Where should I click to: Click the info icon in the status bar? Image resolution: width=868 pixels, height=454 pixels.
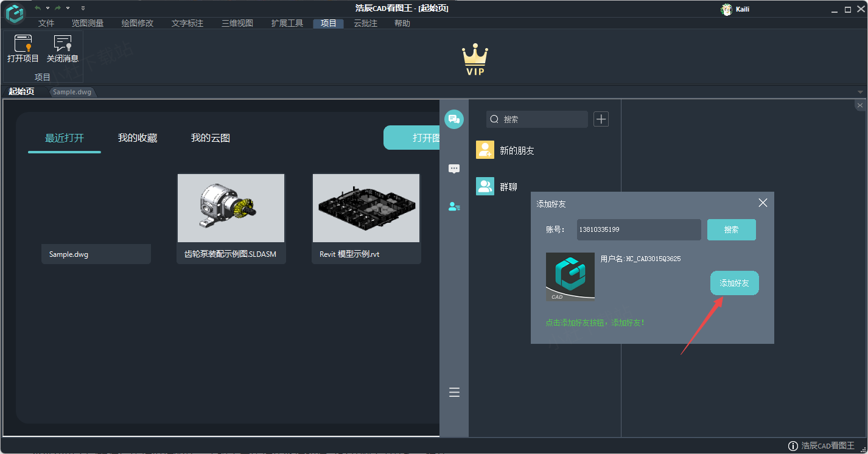(x=793, y=446)
